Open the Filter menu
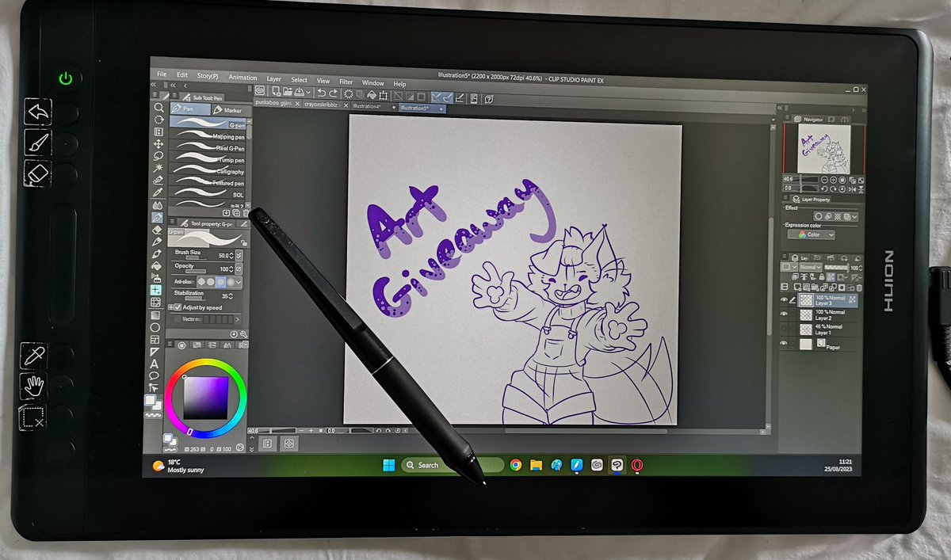Viewport: 951px width, 560px height. (346, 82)
